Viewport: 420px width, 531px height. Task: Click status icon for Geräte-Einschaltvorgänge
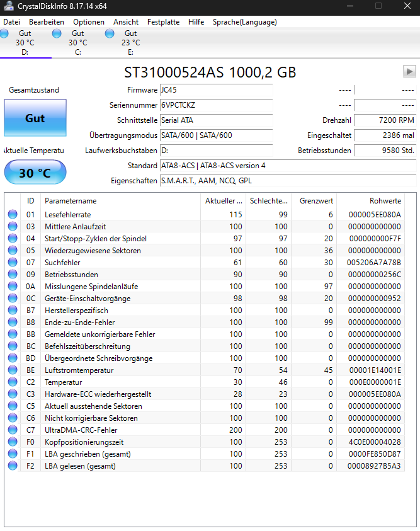pos(13,298)
